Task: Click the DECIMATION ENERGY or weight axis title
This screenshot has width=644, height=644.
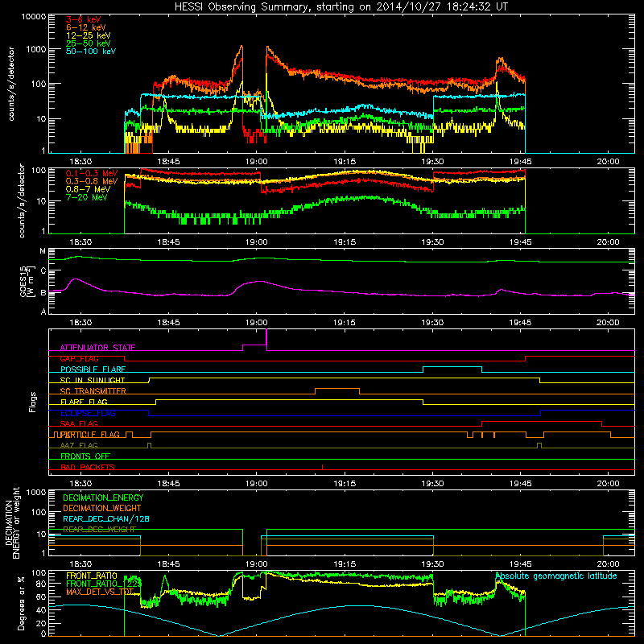Action: tap(12, 522)
